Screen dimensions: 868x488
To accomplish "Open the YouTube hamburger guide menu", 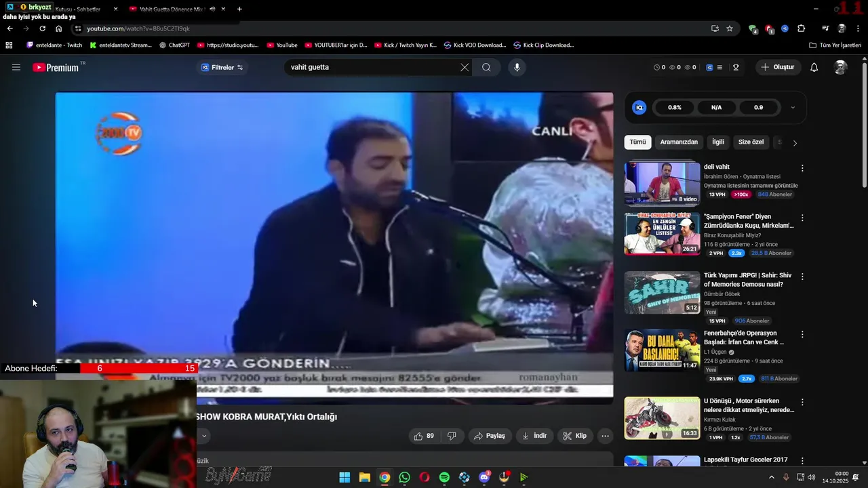I will point(16,67).
